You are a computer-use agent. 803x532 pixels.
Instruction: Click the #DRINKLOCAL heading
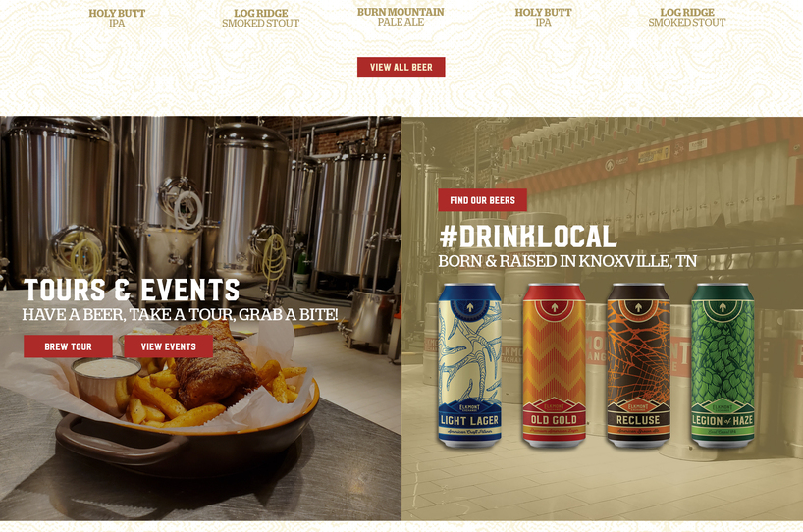[x=528, y=237]
